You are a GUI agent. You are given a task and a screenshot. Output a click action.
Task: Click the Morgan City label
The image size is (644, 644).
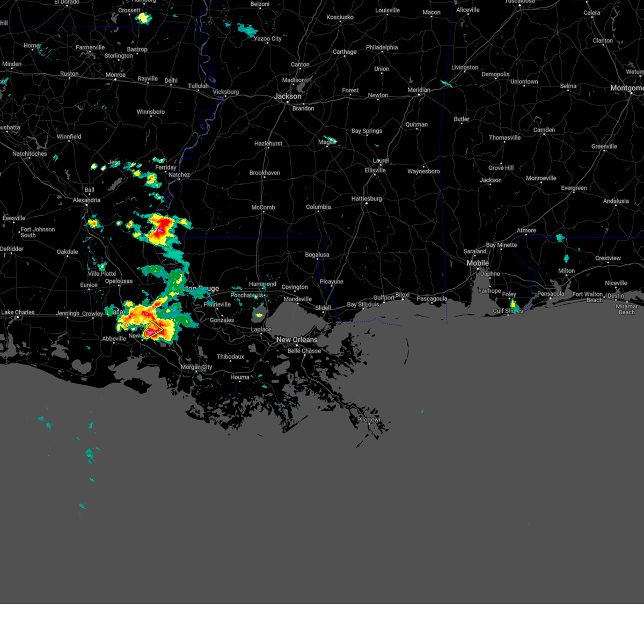click(x=196, y=367)
